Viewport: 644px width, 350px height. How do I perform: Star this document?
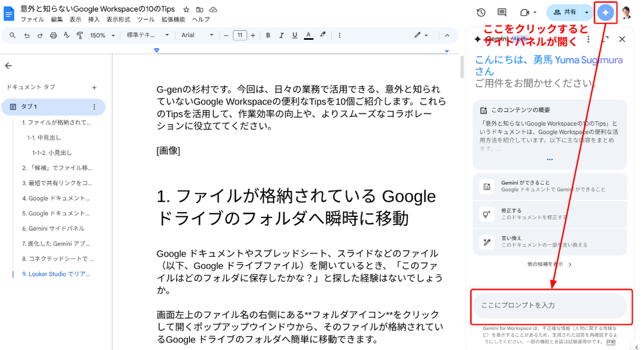pos(186,10)
